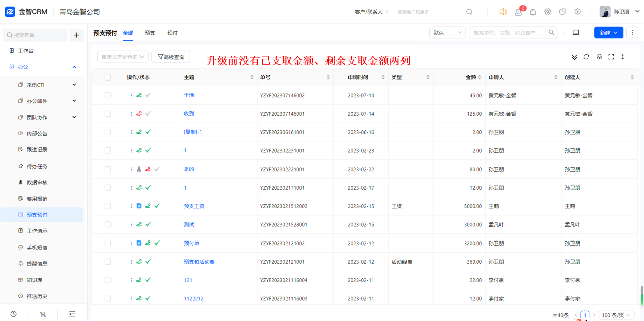Image resolution: width=644 pixels, height=321 pixels.
Task: Toggle the select-all checkbox in table header
Action: [108, 77]
